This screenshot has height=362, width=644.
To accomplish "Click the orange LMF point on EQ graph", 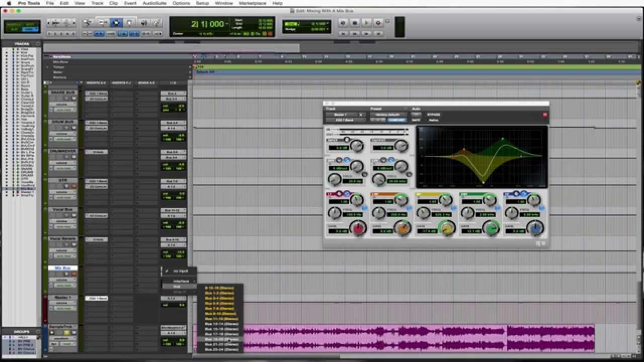I will (x=464, y=149).
